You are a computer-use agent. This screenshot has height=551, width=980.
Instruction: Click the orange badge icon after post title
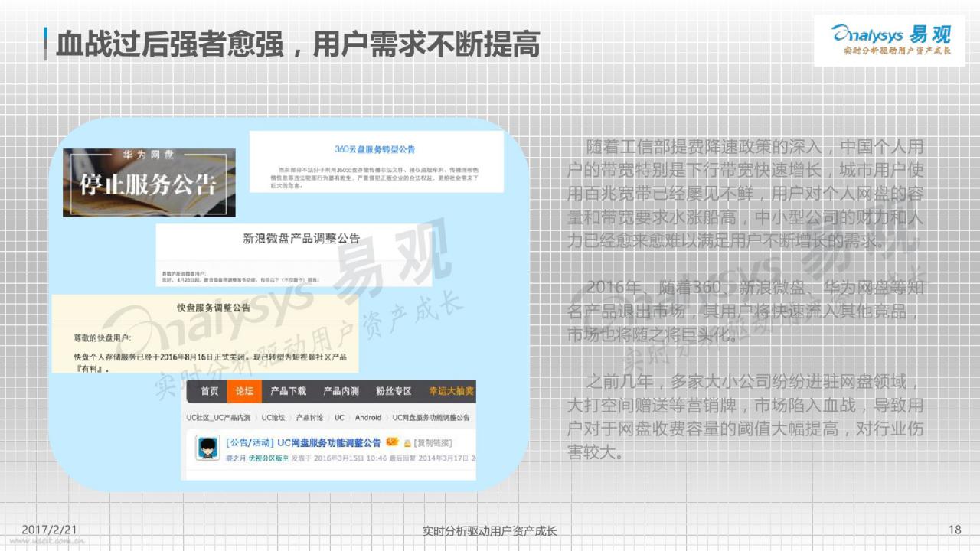pos(392,442)
